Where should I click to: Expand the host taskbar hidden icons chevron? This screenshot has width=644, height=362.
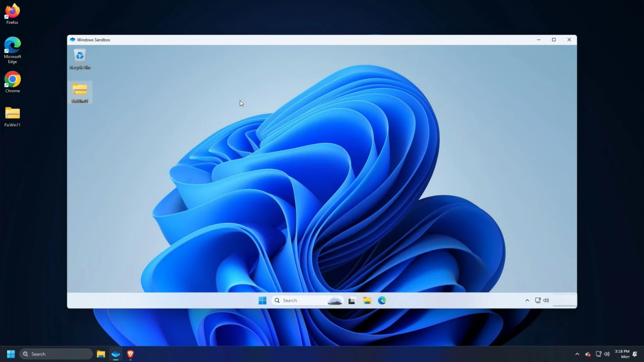pyautogui.click(x=577, y=354)
